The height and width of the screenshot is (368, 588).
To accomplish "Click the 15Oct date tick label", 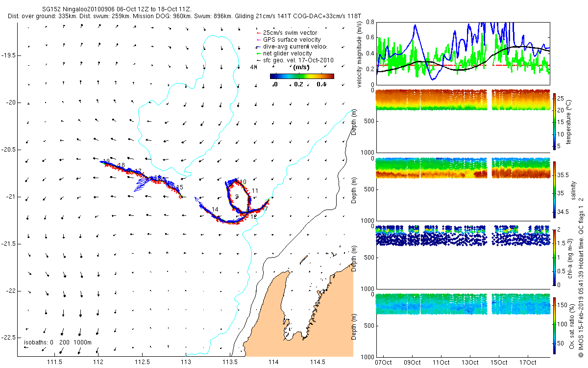I will tap(499, 363).
